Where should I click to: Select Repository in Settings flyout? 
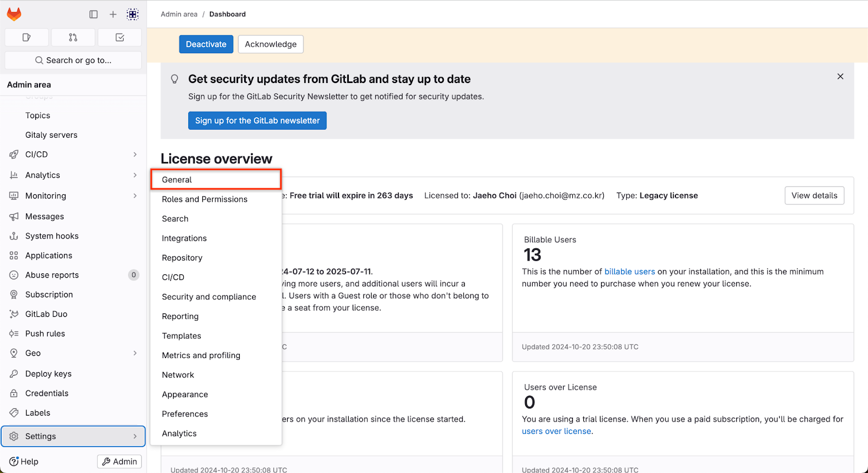tap(216, 258)
